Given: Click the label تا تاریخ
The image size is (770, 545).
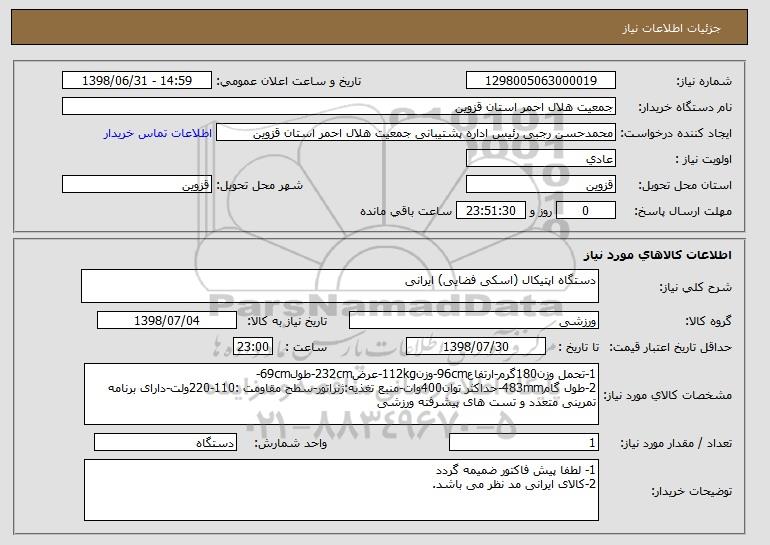Looking at the screenshot, I should [579, 348].
